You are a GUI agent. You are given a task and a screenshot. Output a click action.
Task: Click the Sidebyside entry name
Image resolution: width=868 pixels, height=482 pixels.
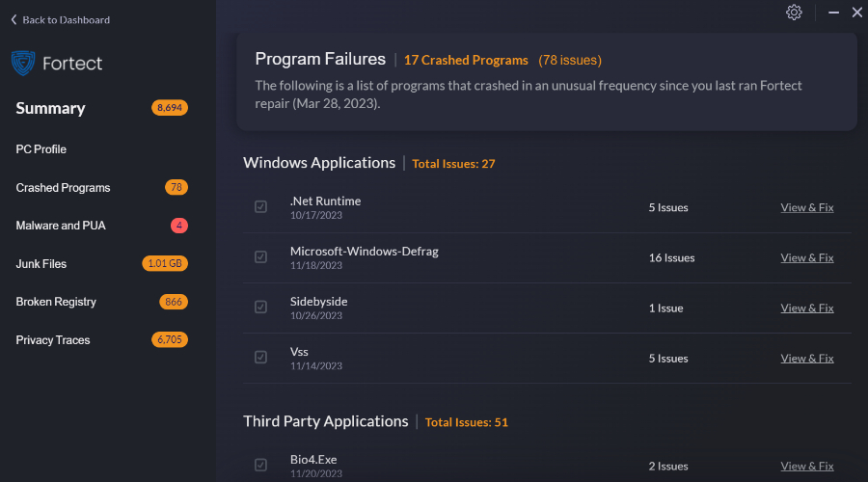pos(319,302)
